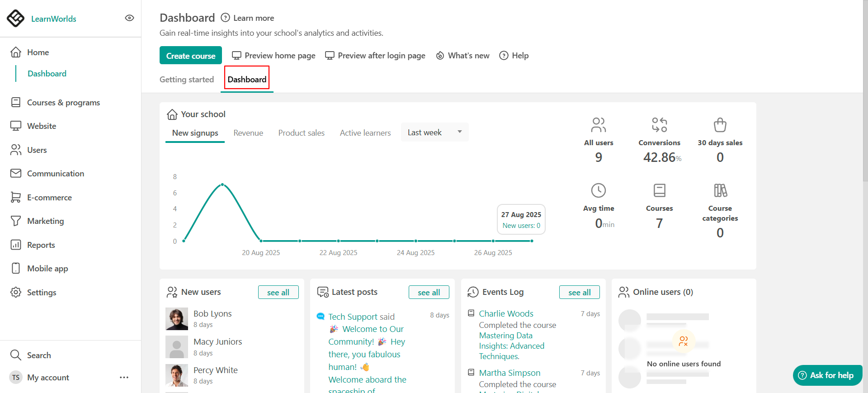
Task: Open Preview after login page
Action: (x=375, y=56)
